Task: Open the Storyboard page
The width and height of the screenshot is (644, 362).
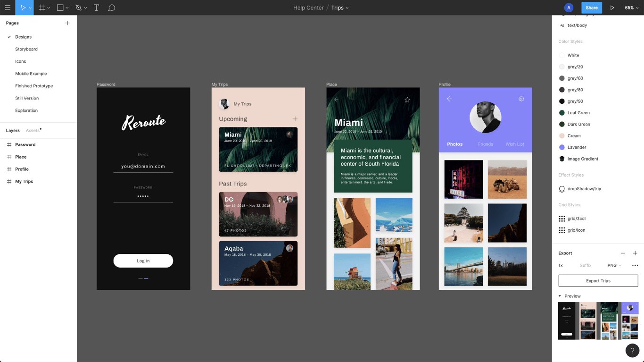Action: click(26, 49)
